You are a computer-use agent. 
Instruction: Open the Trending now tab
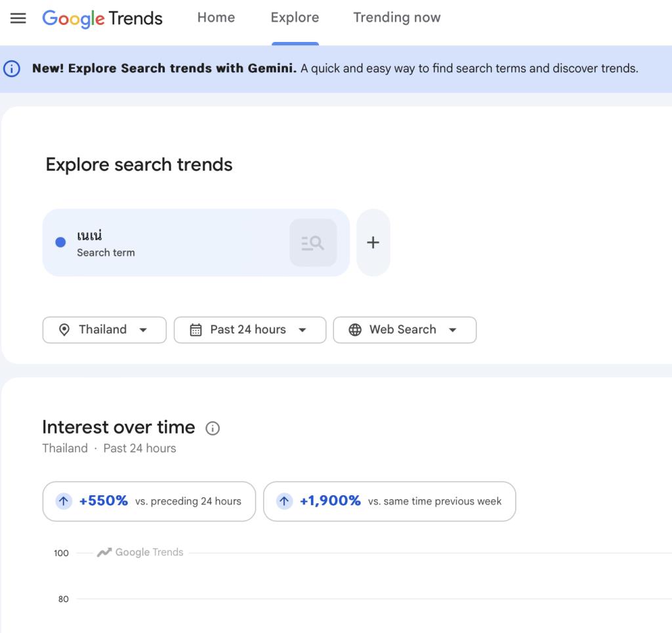[397, 18]
